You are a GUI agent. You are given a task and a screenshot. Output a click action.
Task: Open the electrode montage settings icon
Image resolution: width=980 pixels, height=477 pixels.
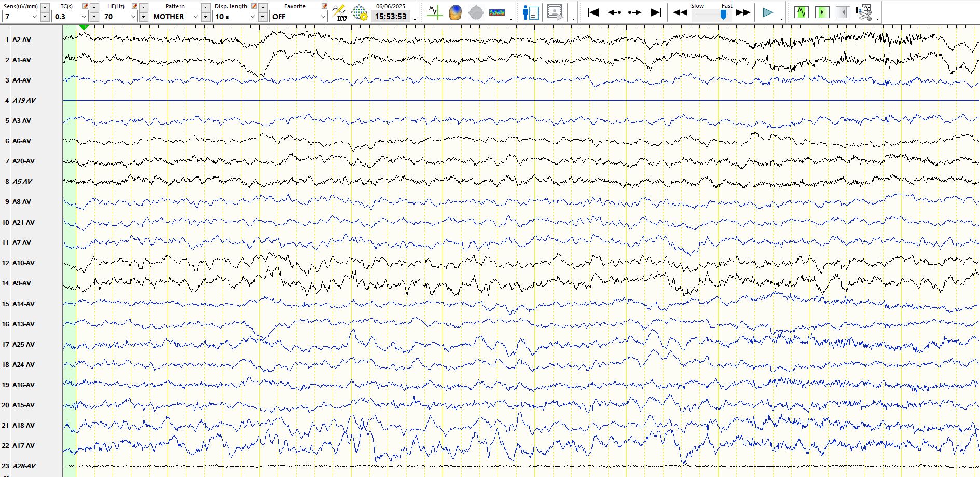[x=359, y=12]
